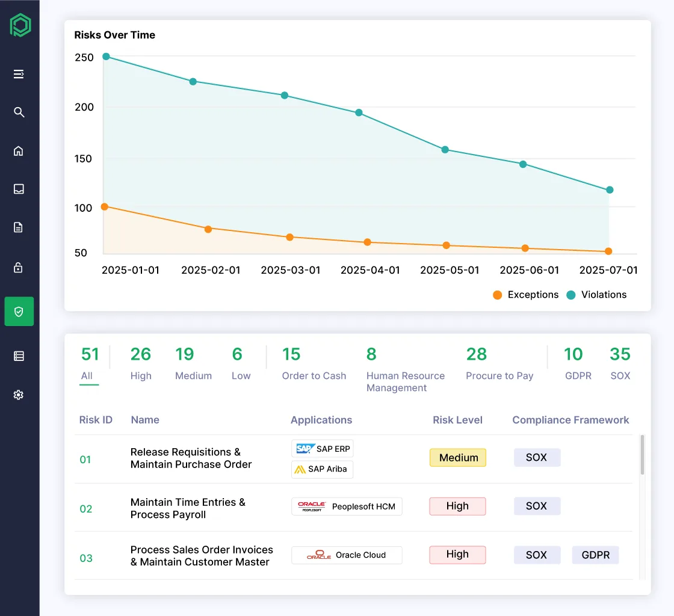Click the GDPR badge on risk 03

[x=595, y=555]
